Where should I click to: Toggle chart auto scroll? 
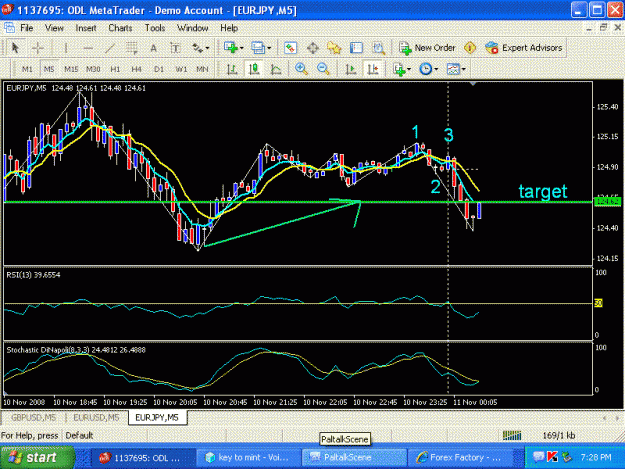point(351,69)
